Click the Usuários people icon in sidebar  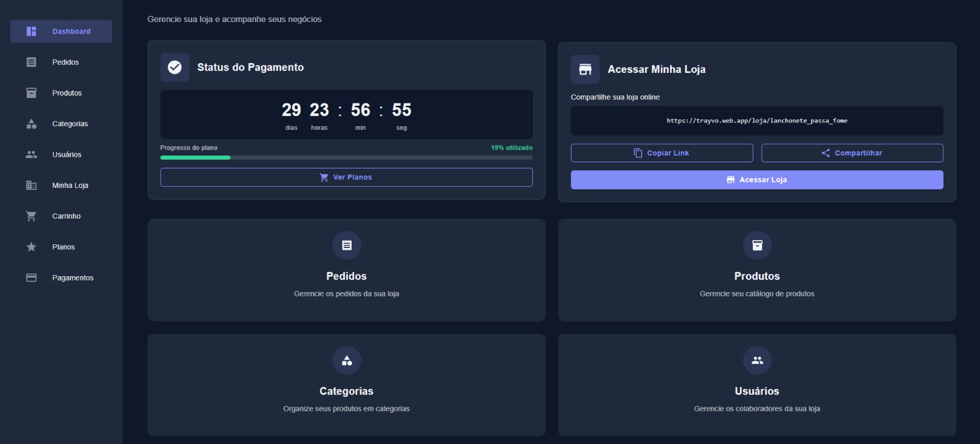click(31, 154)
